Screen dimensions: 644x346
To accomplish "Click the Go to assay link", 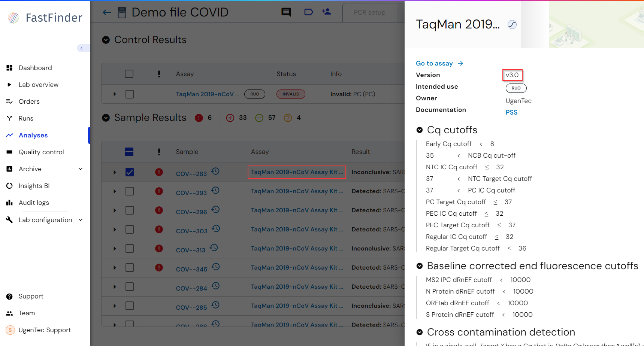I will click(439, 63).
